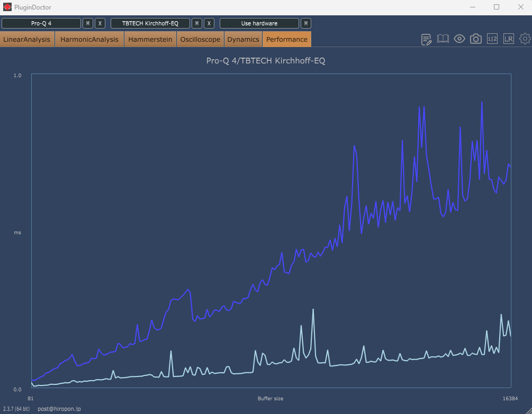The height and width of the screenshot is (414, 532).
Task: Toggle the 1|2 plugin compare icon
Action: coord(492,39)
